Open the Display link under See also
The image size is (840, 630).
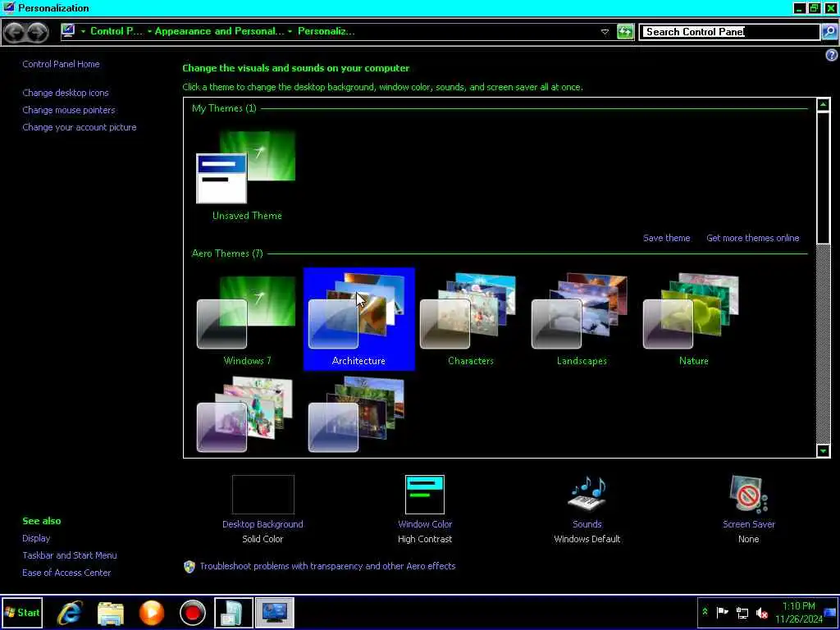coord(36,538)
